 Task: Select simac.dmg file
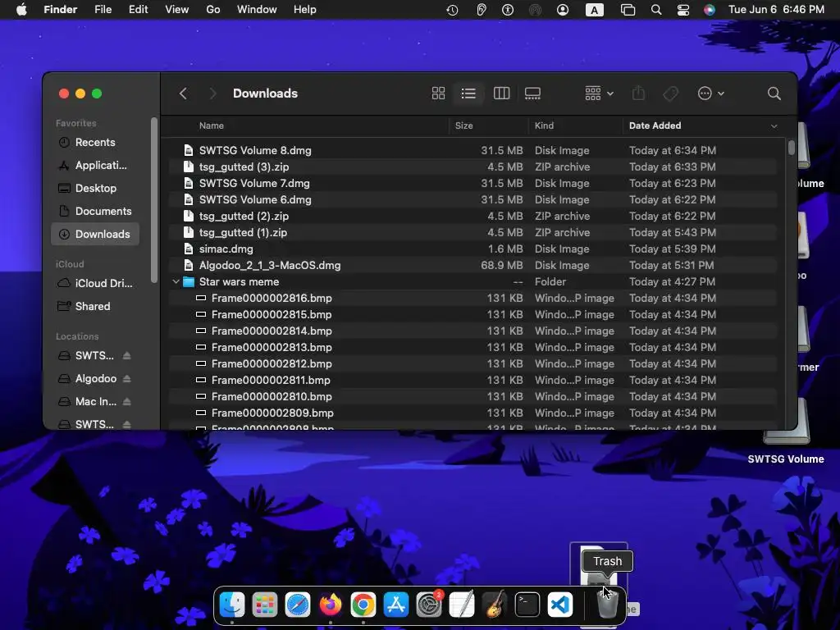click(472, 249)
